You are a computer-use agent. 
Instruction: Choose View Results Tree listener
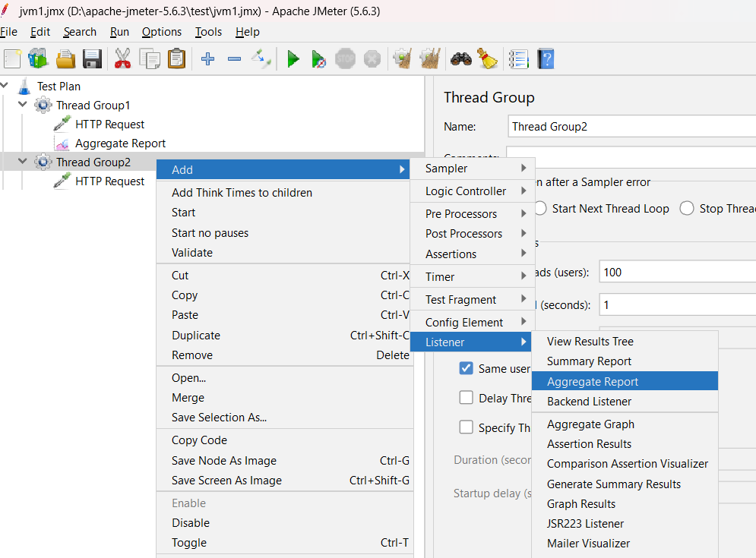(625, 341)
